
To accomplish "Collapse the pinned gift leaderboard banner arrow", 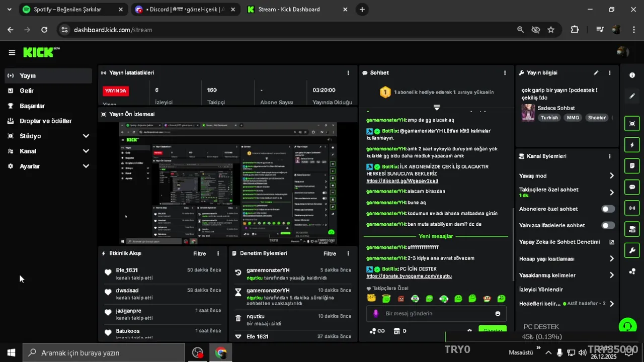I will tap(437, 108).
